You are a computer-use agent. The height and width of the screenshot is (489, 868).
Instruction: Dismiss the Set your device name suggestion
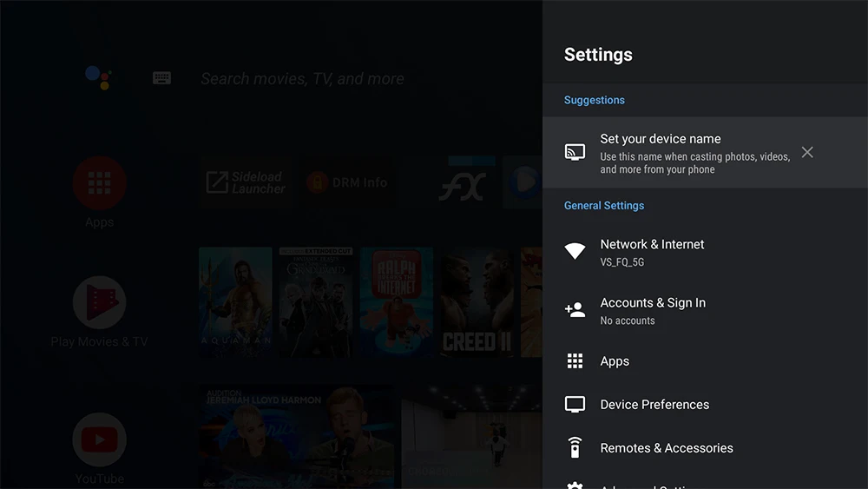pyautogui.click(x=807, y=152)
